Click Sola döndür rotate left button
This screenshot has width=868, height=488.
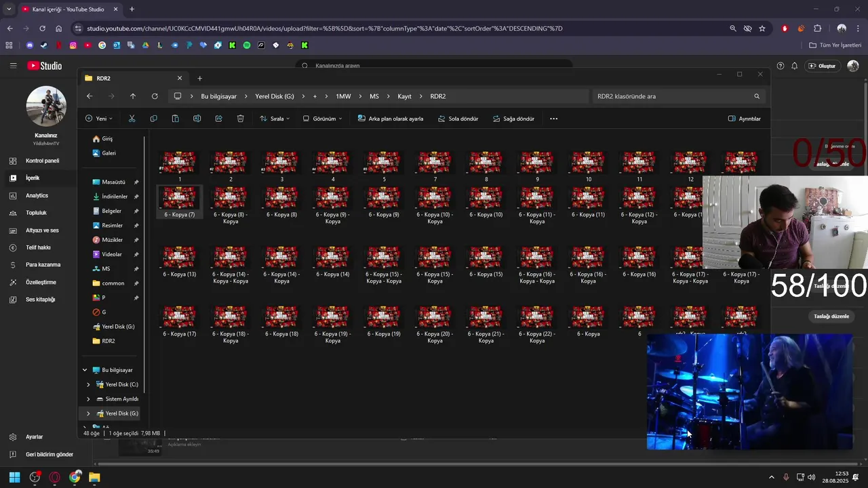458,119
